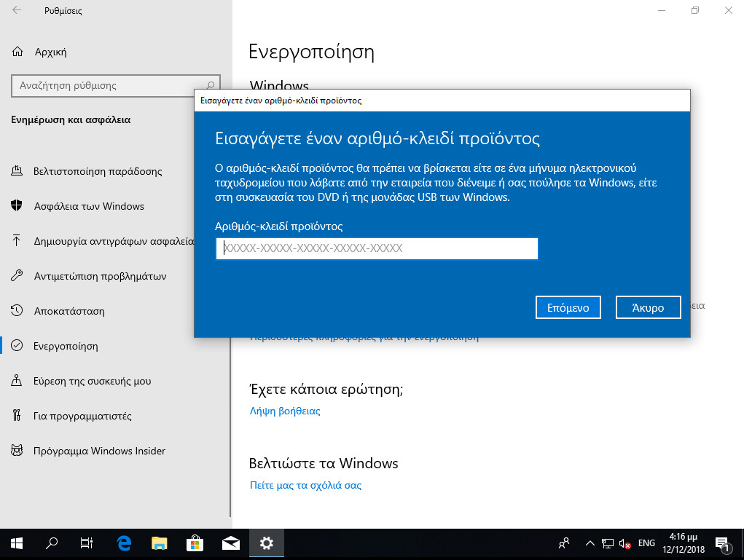Open the Windows Start menu
Screen dimensions: 744x560
(17, 543)
